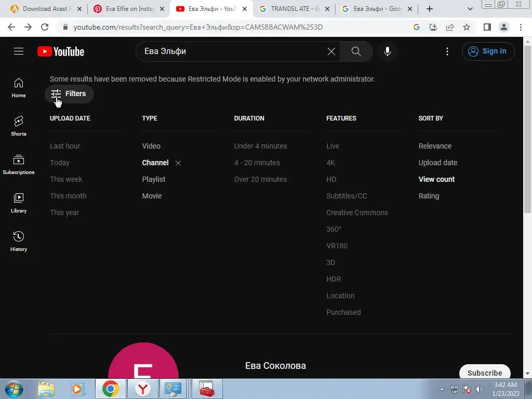Select View count sorting
The image size is (532, 399).
pos(436,179)
